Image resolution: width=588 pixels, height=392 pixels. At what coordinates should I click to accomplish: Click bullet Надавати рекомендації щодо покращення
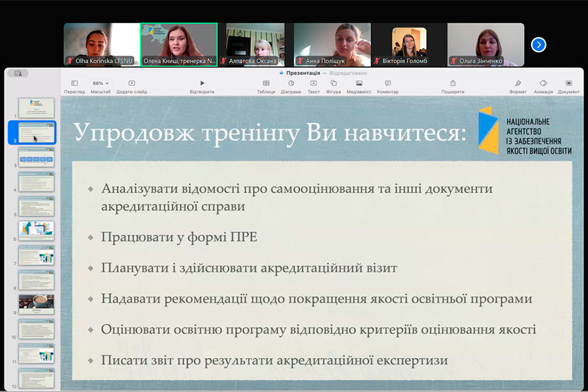point(316,299)
